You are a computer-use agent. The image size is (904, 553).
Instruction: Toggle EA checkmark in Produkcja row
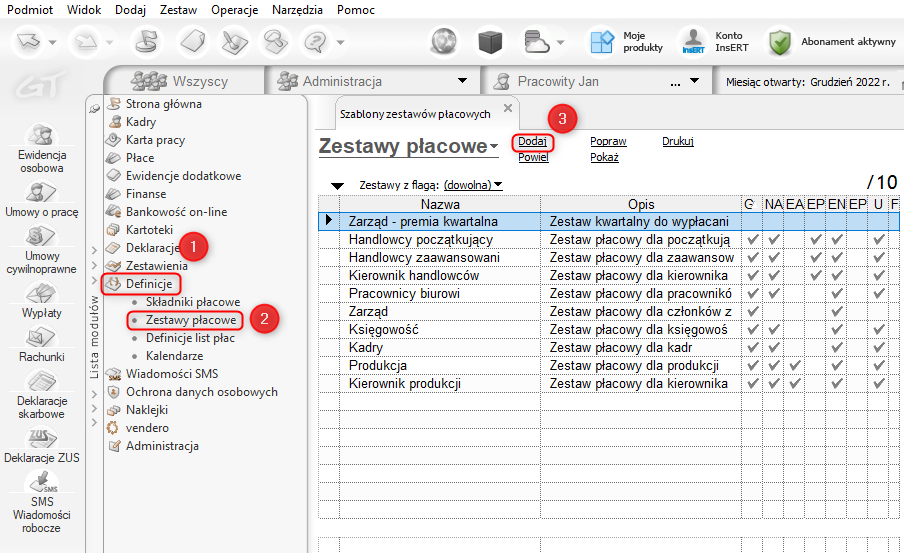pyautogui.click(x=795, y=366)
